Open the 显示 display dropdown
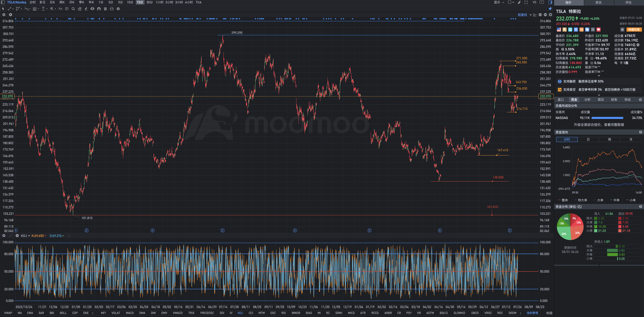Viewport: 644px width, 317px height. [x=499, y=2]
